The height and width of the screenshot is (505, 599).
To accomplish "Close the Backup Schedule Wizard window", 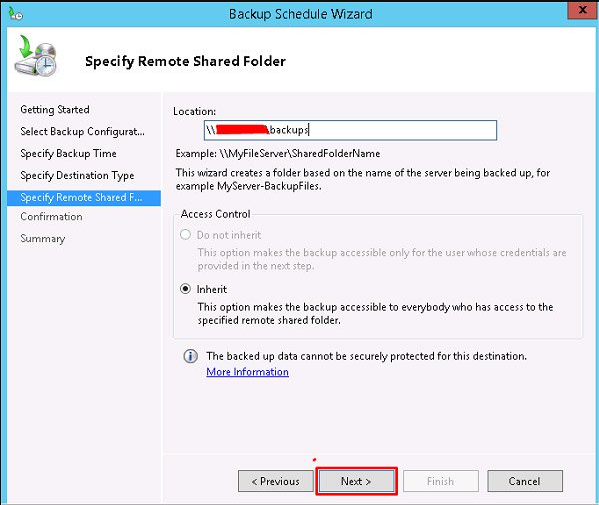I will click(x=582, y=10).
